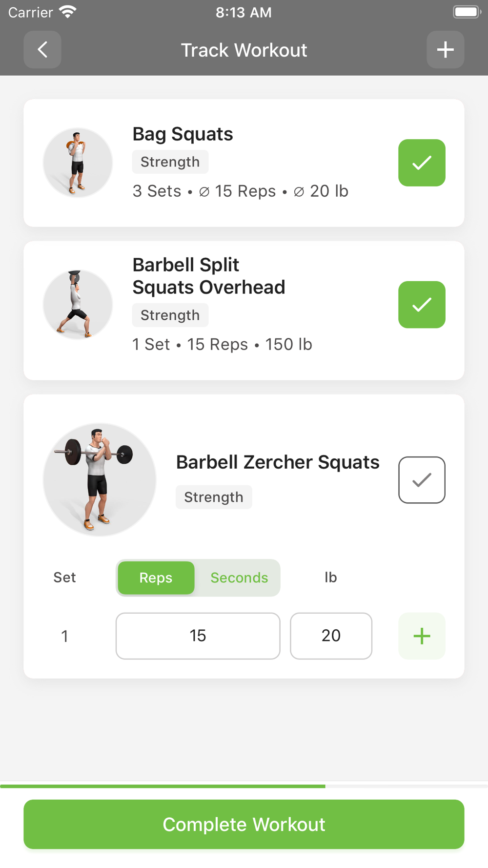This screenshot has height=868, width=488.
Task: Switch to the Seconds tab
Action: (x=239, y=578)
